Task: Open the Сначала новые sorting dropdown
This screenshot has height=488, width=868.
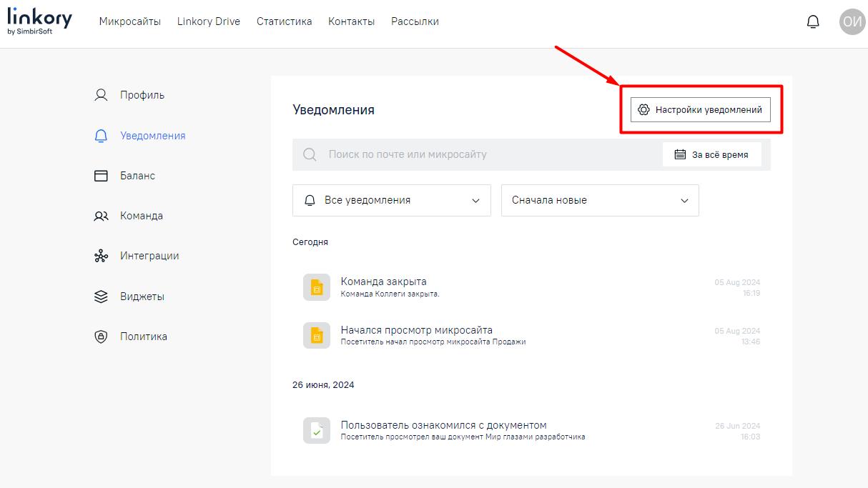Action: (600, 200)
